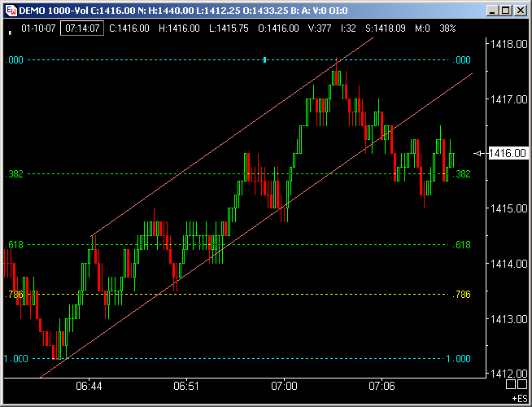This screenshot has width=532, height=407.
Task: Click the left .786 Fibonacci label
Action: click(15, 295)
